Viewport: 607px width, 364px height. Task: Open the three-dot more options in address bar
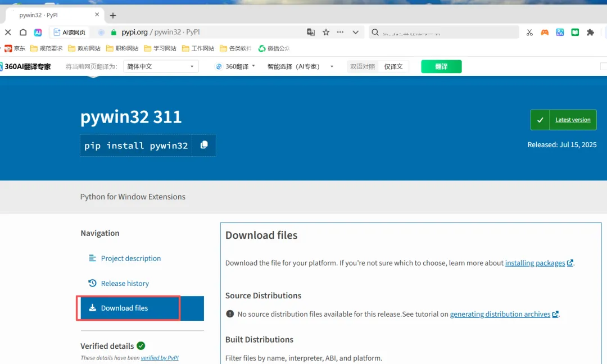point(340,32)
